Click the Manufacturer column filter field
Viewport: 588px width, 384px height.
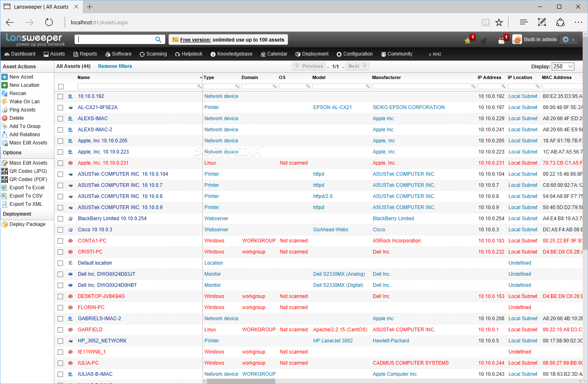[x=424, y=86]
